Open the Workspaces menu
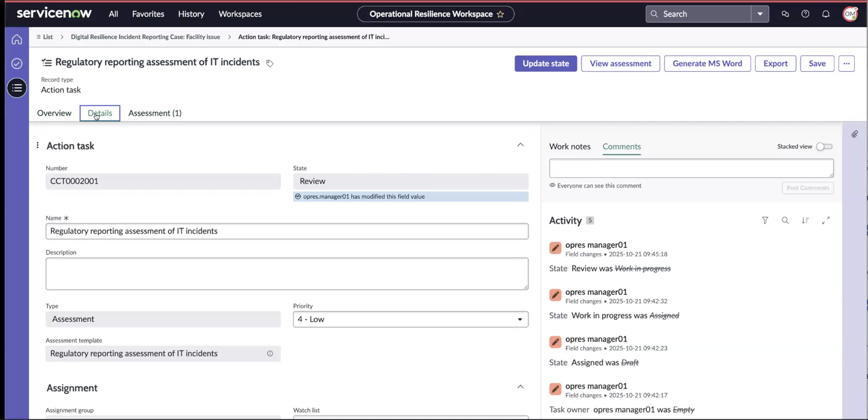This screenshot has height=420, width=868. click(x=240, y=14)
